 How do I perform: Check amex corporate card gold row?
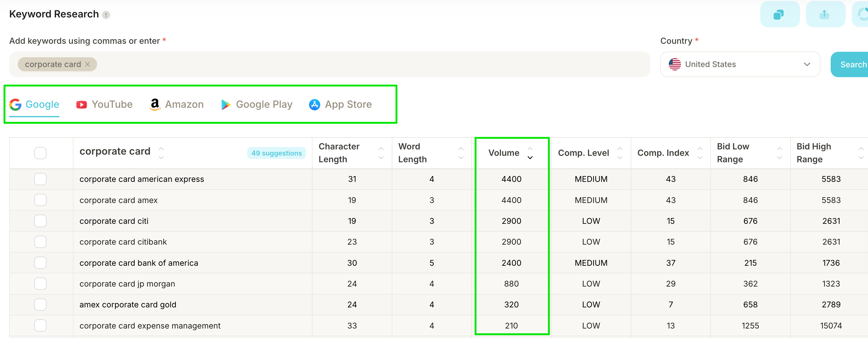[40, 304]
